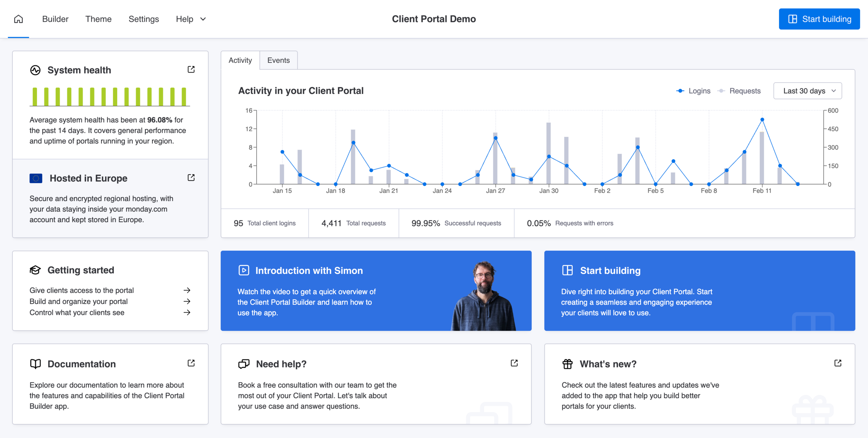
Task: Open Need help external link icon
Action: (514, 363)
